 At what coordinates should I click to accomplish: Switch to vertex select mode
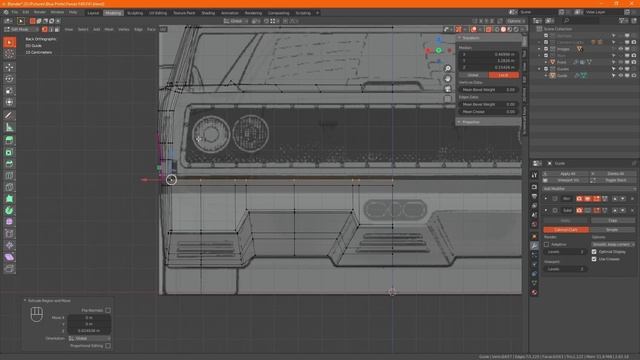click(x=44, y=29)
